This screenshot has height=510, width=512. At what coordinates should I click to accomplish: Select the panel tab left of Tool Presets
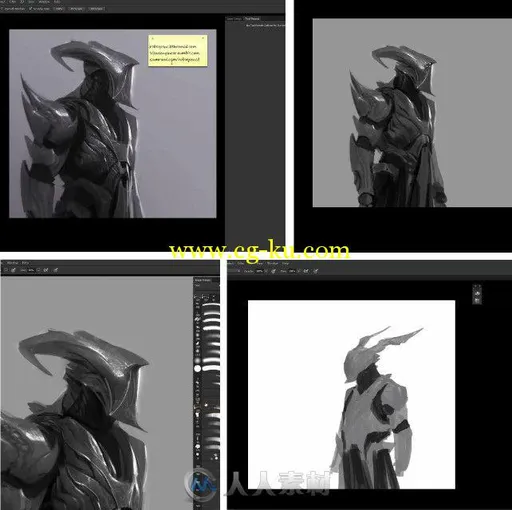(234, 19)
